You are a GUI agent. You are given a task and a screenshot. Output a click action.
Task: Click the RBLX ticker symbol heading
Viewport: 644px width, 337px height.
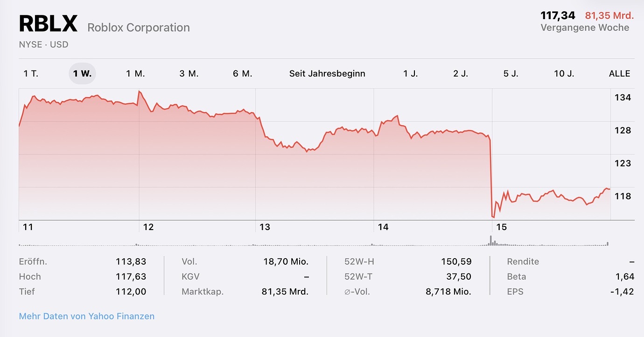(x=48, y=24)
